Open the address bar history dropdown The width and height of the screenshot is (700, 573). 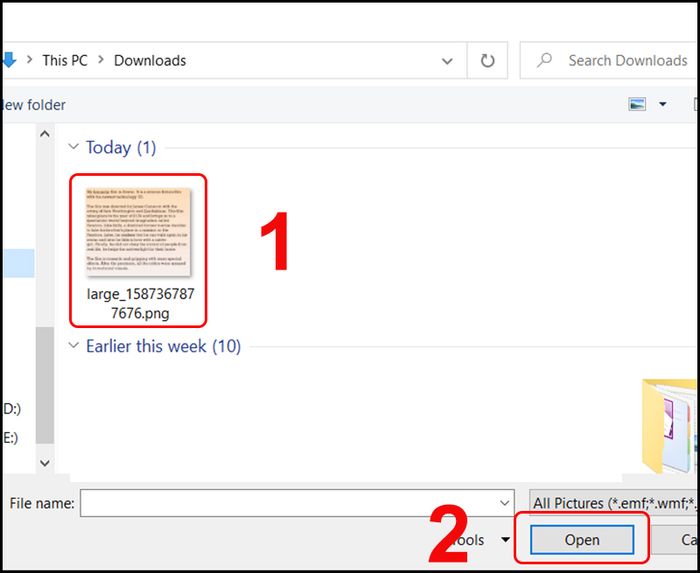[x=447, y=61]
